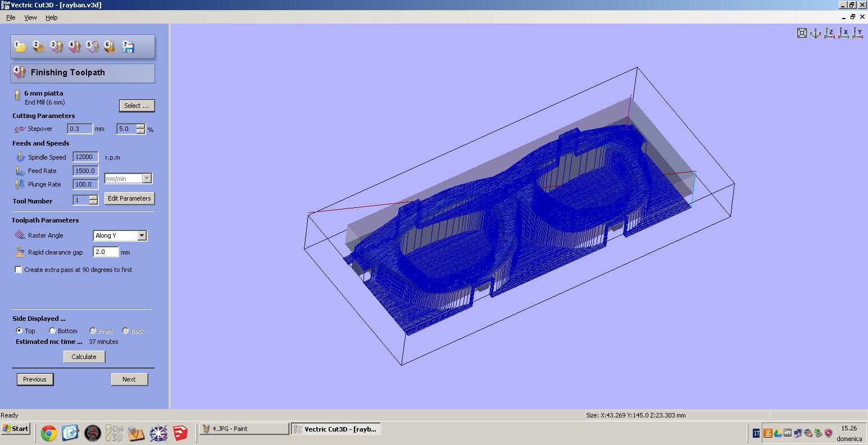Open step 4 finishing toolpath icon in step bar
Screen dimensions: 868x445
[x=74, y=47]
